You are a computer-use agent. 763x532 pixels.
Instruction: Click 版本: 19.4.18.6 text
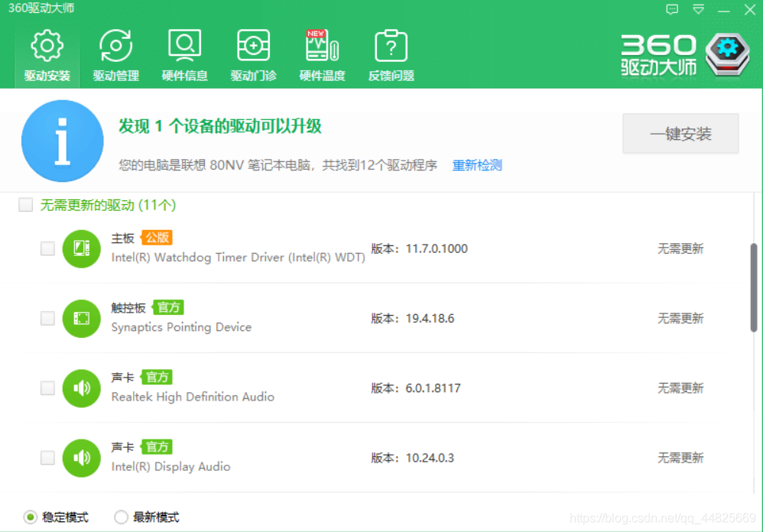tap(413, 319)
